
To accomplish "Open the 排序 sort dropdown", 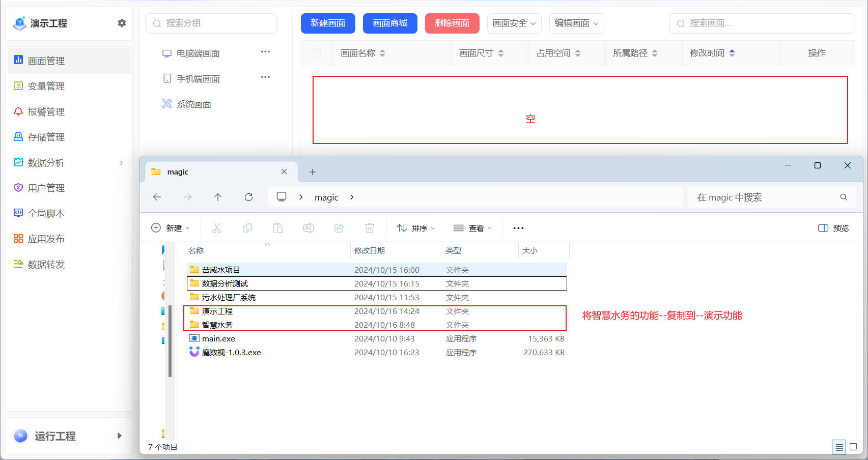I will pos(415,228).
